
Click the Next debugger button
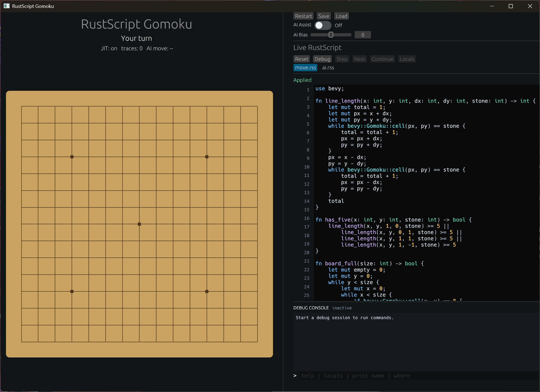click(x=360, y=59)
